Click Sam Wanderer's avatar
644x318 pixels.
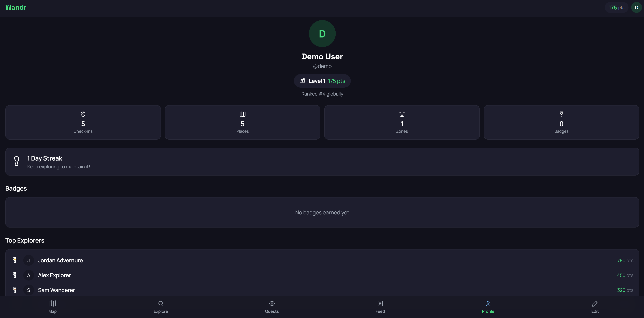(28, 290)
